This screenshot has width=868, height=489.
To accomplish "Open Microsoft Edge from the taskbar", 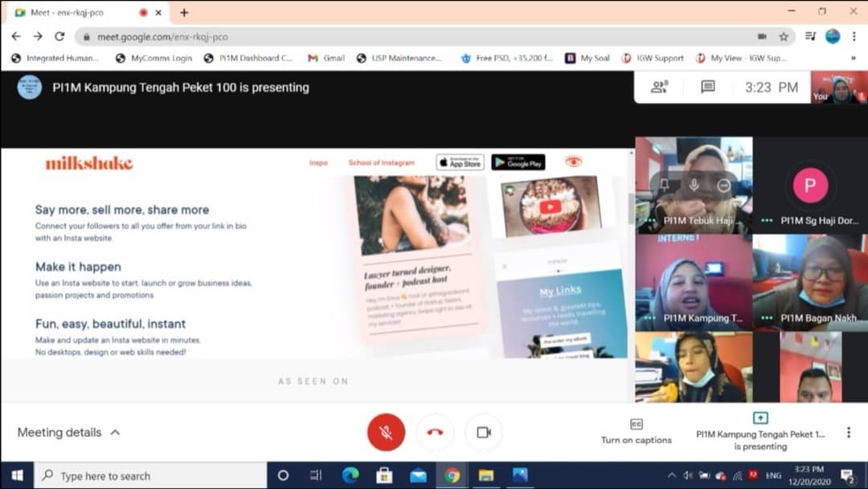I will [x=350, y=475].
